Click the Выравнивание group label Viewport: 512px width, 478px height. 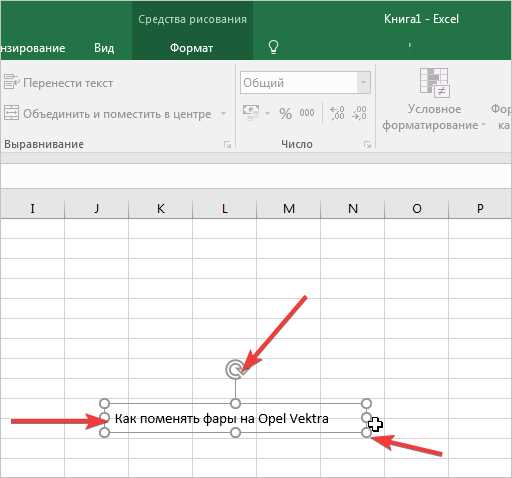[44, 144]
